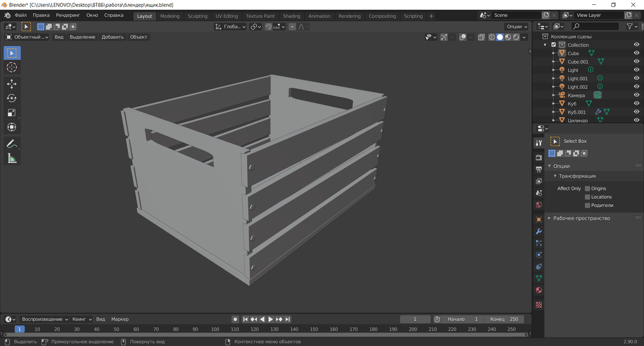The width and height of the screenshot is (644, 346).
Task: Jump to timeline end frame
Action: pos(288,319)
